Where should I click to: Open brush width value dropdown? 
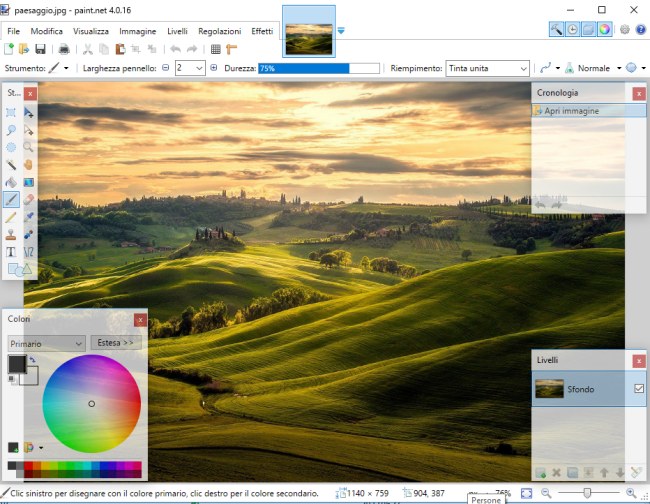coord(199,68)
